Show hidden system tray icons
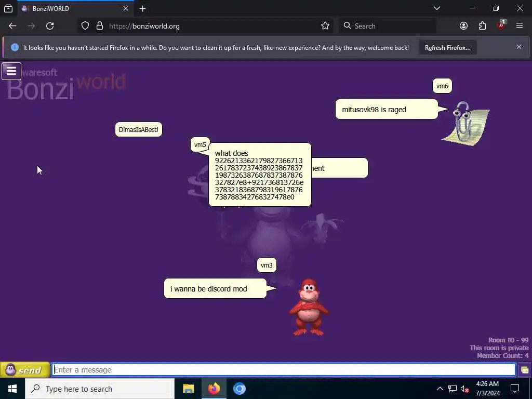Image resolution: width=532 pixels, height=399 pixels. 440,389
